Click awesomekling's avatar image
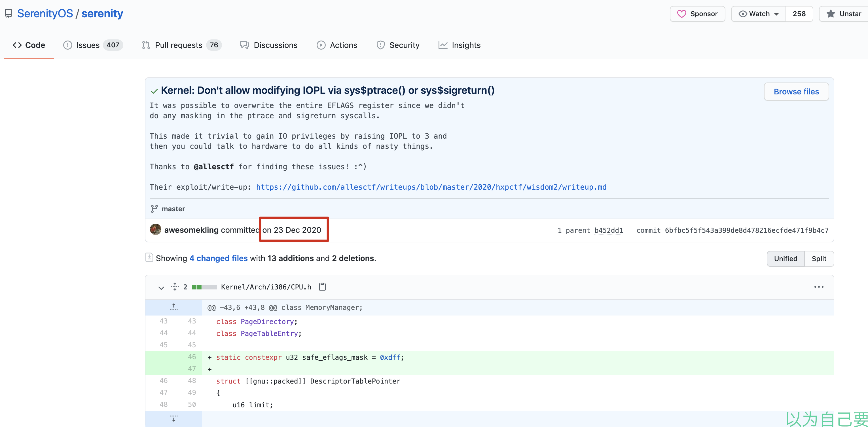 click(x=155, y=230)
